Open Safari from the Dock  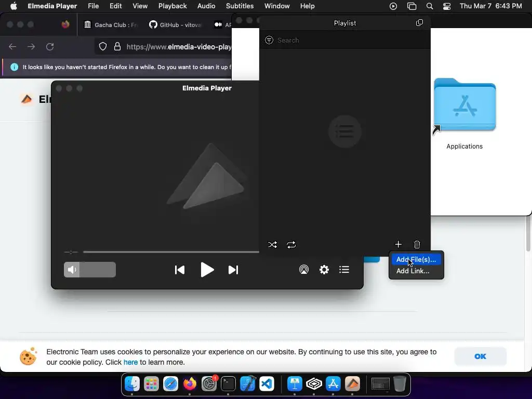[x=170, y=384]
